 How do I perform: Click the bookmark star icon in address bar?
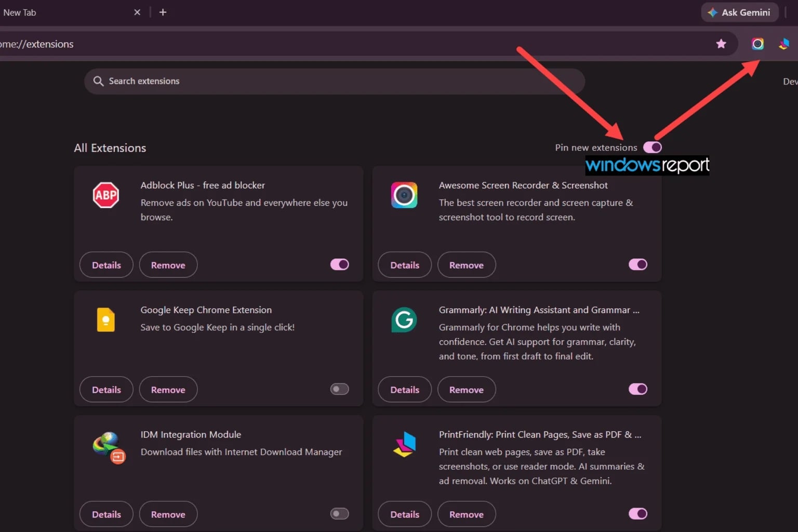pyautogui.click(x=721, y=44)
